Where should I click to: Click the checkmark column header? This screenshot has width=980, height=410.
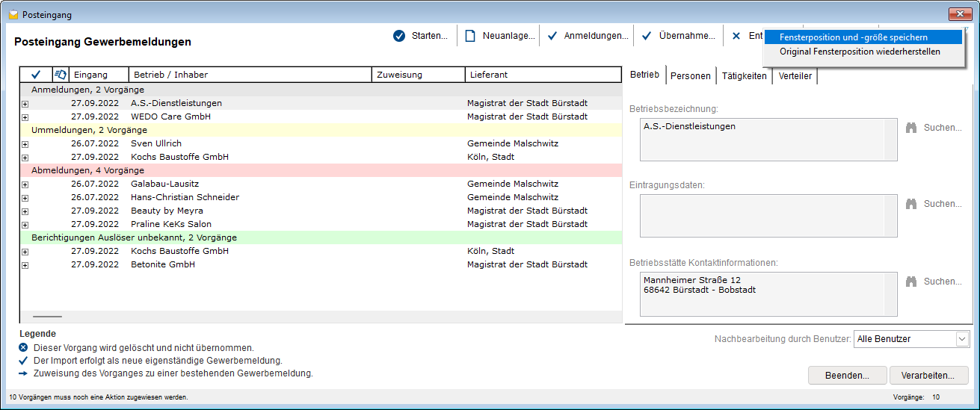click(35, 75)
